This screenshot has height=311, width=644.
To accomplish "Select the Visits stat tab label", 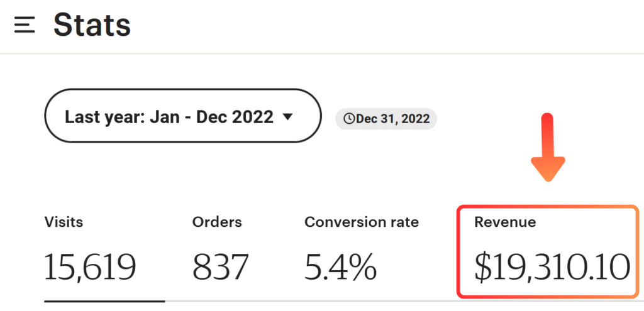I will (x=64, y=222).
